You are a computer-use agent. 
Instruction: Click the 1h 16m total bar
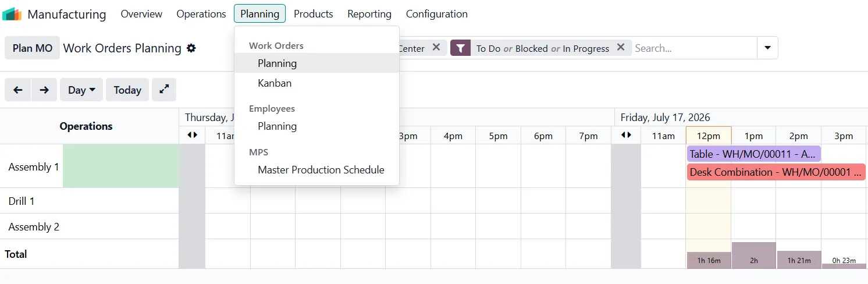709,260
